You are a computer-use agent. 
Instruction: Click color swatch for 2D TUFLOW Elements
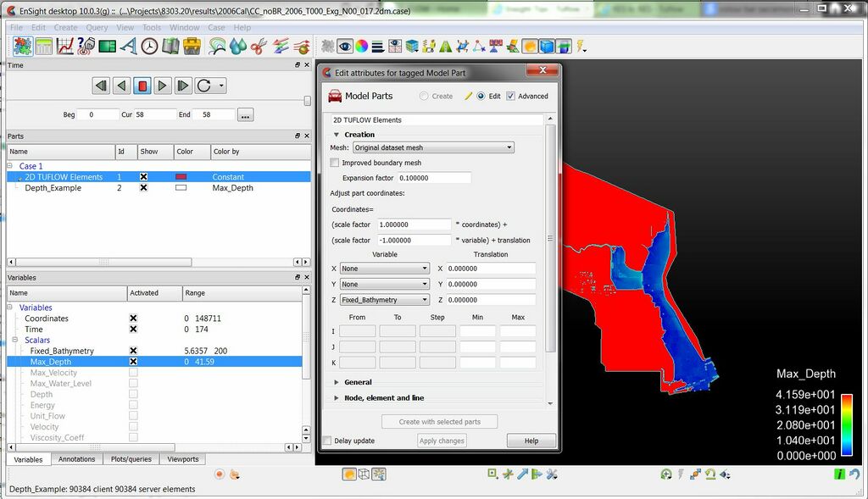[x=181, y=177]
